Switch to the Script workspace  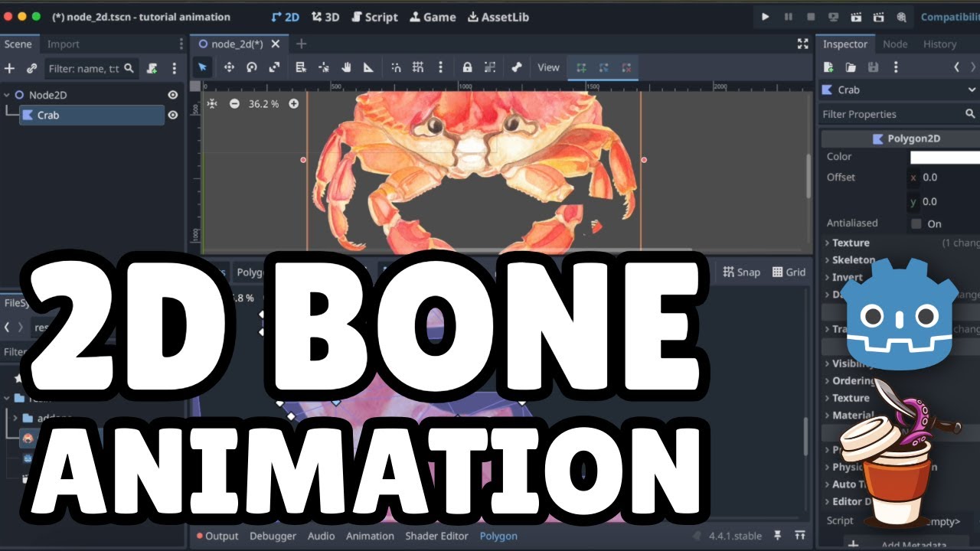374,17
